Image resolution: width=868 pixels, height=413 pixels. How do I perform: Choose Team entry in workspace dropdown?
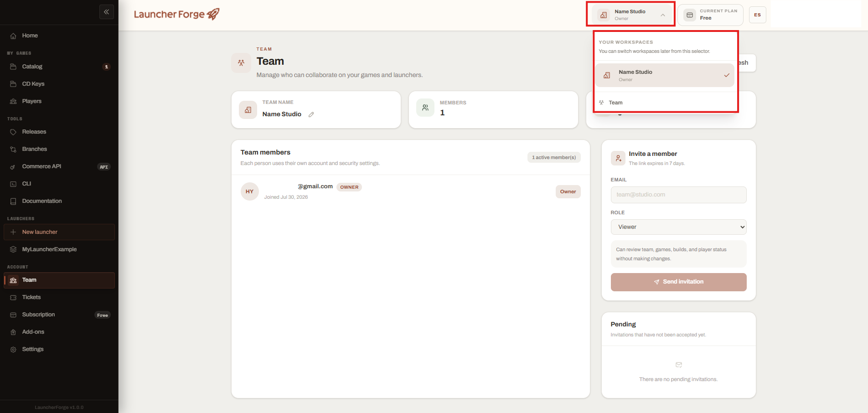[665, 103]
